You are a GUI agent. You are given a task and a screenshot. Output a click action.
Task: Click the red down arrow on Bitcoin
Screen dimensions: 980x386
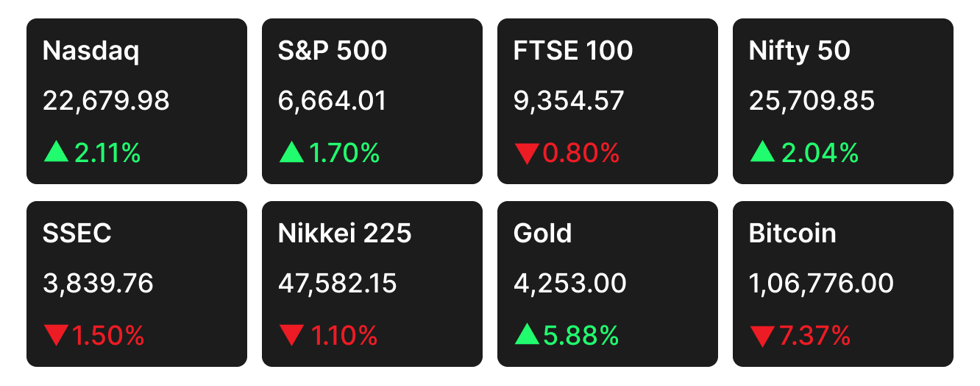(762, 337)
